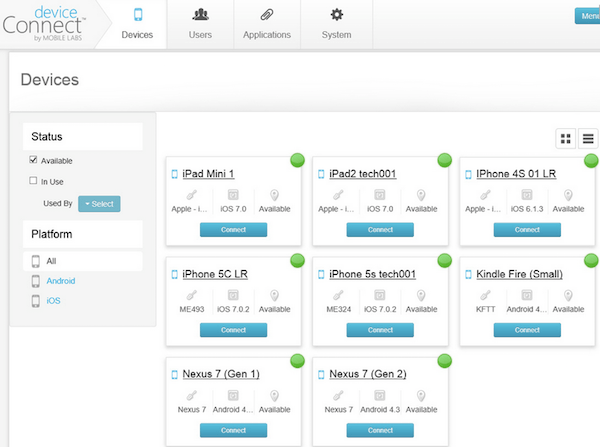Click green status dot on iPad Mini 1

click(297, 160)
